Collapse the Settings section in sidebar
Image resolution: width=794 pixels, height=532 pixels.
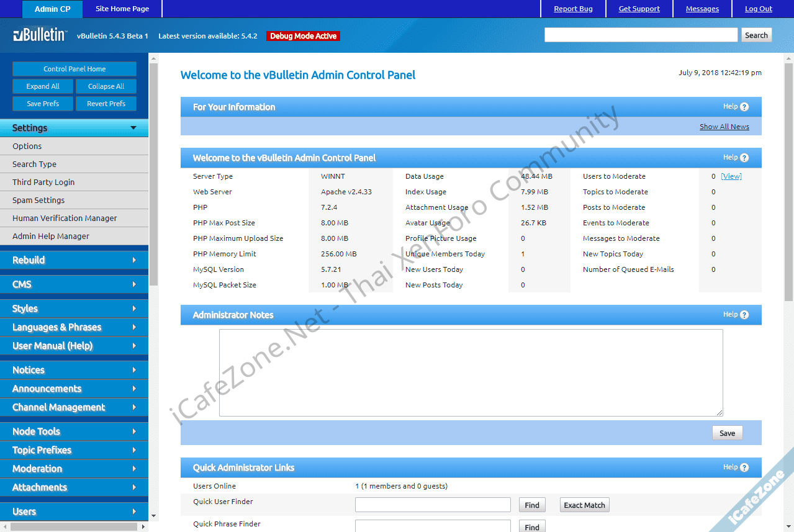pyautogui.click(x=74, y=128)
